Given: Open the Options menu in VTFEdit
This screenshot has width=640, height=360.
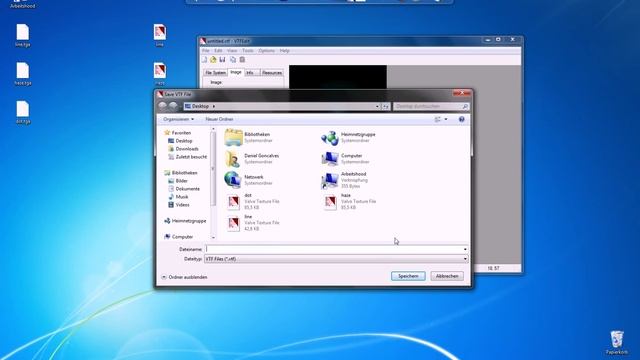Looking at the screenshot, I should (x=266, y=51).
